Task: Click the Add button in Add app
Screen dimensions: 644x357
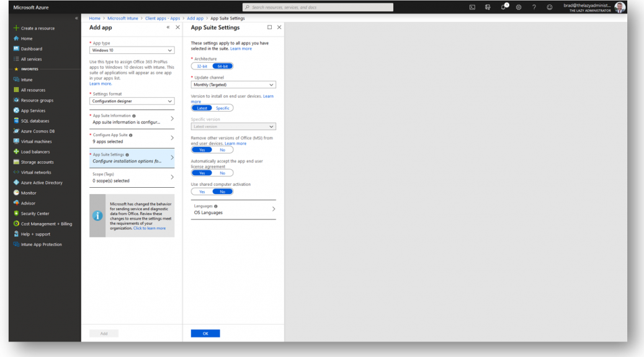Action: [104, 333]
